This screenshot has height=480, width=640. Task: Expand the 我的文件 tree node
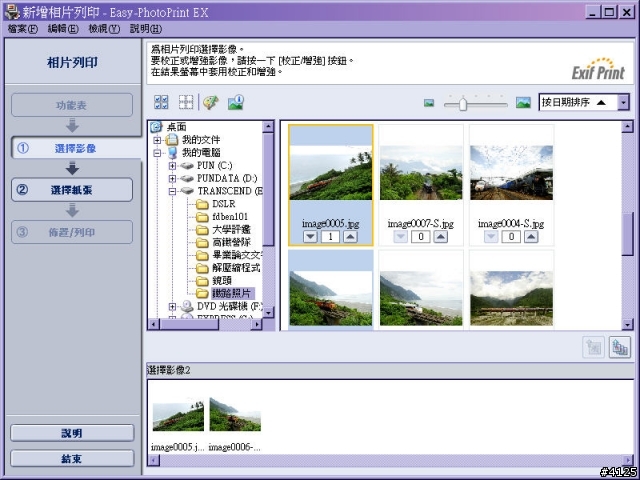(157, 140)
